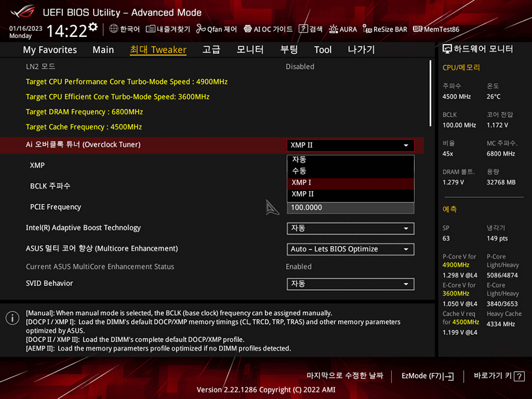Click Target DRAM Frequency : 6800MHz text

coord(85,112)
